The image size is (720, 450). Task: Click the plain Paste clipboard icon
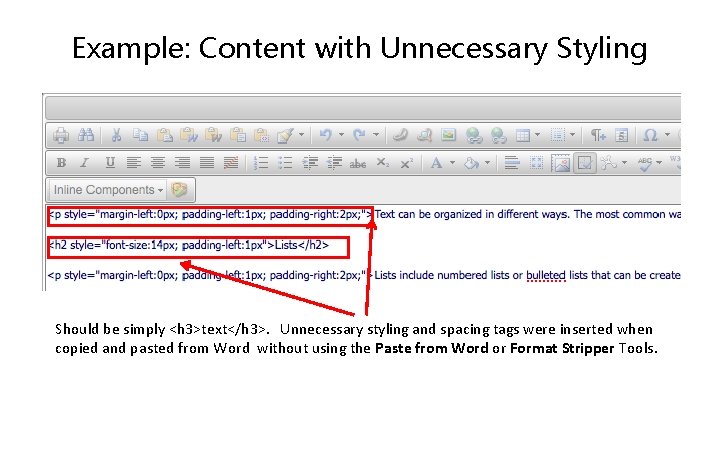(x=164, y=135)
